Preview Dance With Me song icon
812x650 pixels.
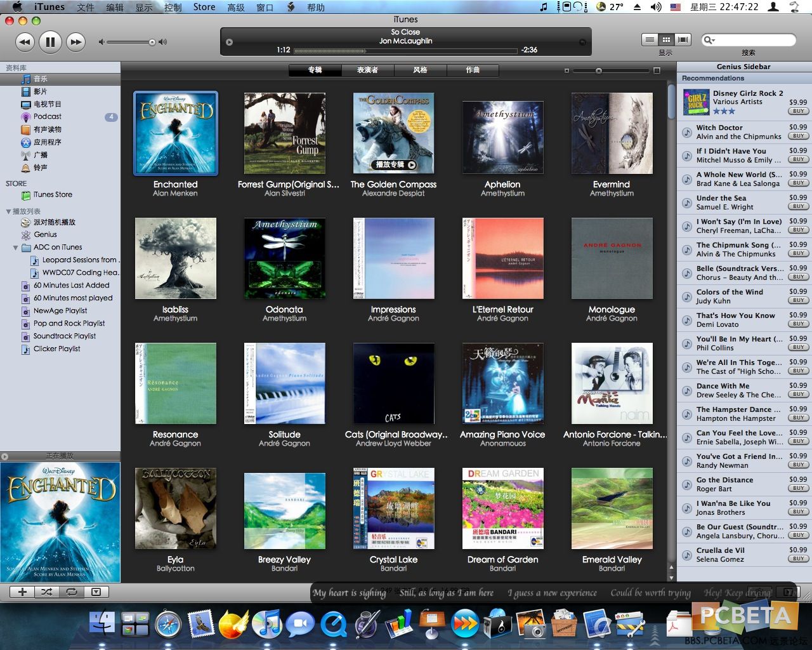click(x=686, y=390)
